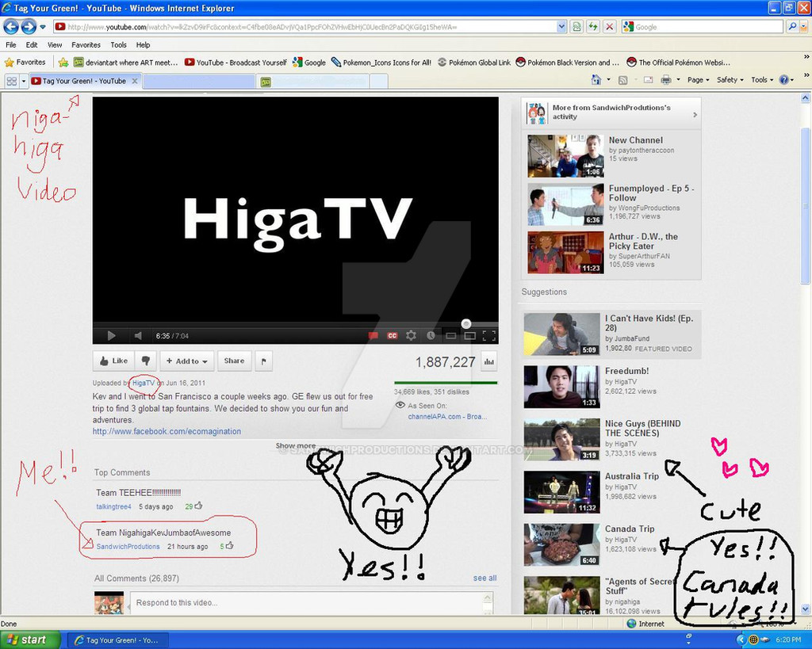Open Australia Trip suggested video
The width and height of the screenshot is (812, 649).
pos(561,491)
